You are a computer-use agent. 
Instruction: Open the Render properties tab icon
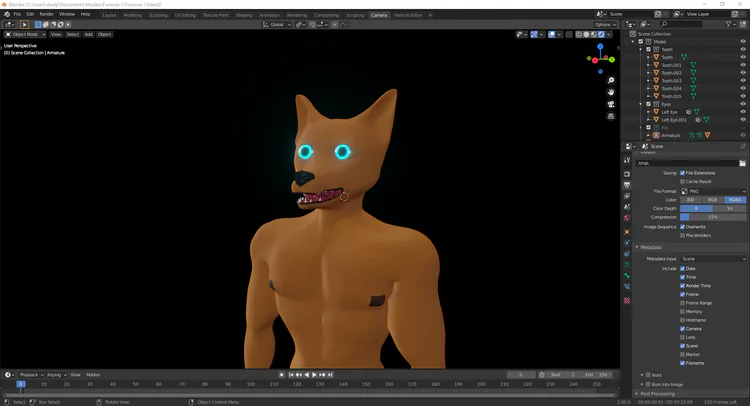click(x=627, y=174)
